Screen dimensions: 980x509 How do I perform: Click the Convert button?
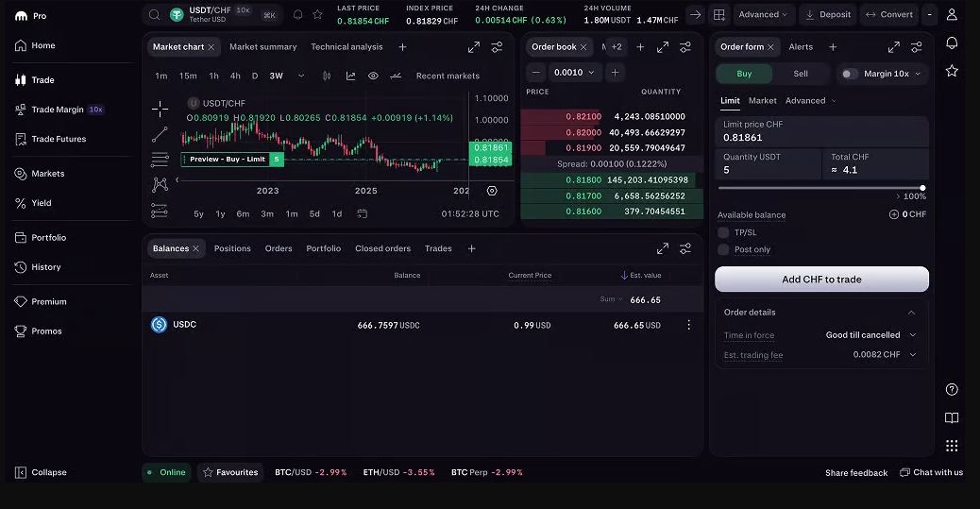coord(889,14)
